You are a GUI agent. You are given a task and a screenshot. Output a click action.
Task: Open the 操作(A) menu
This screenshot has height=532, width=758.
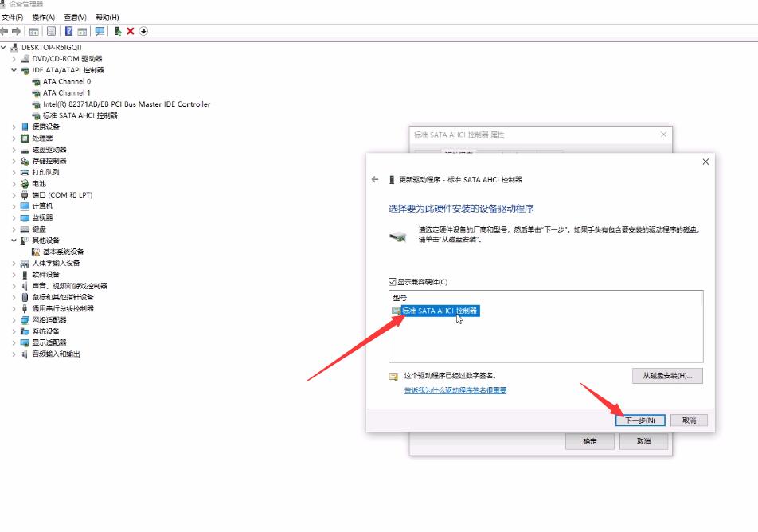click(x=44, y=18)
